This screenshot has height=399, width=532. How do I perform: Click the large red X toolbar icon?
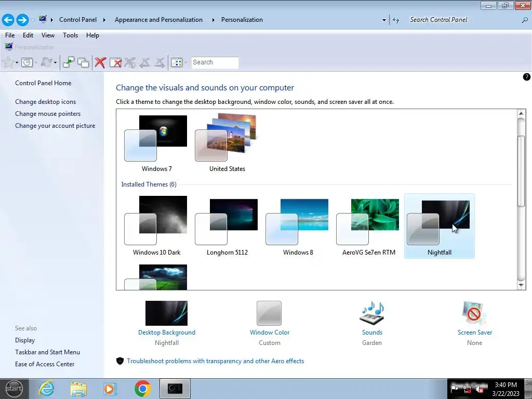click(100, 62)
